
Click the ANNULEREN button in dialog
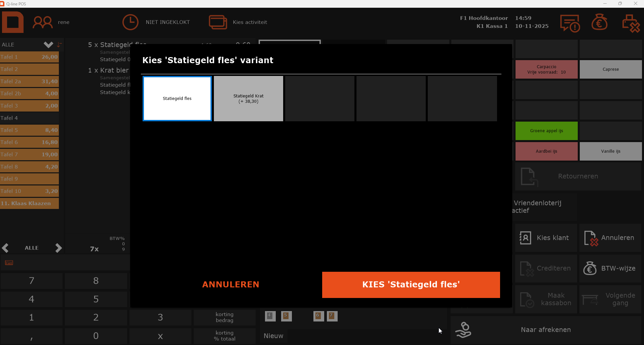231,285
